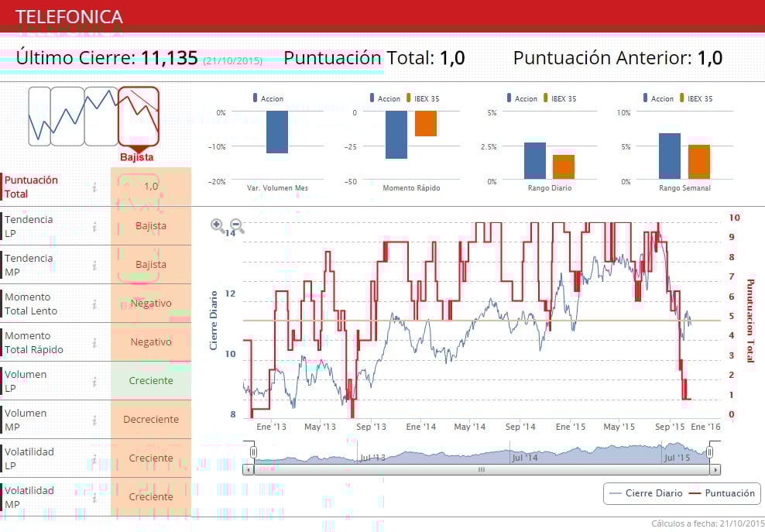Click the orange IBEX 35 bar in Rango Semanal
765x532 pixels.
coord(699,162)
